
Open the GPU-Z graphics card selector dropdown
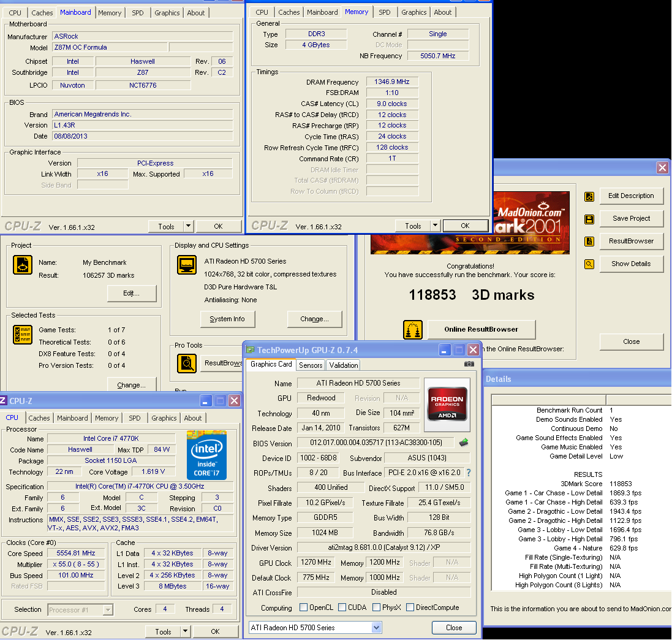376,628
